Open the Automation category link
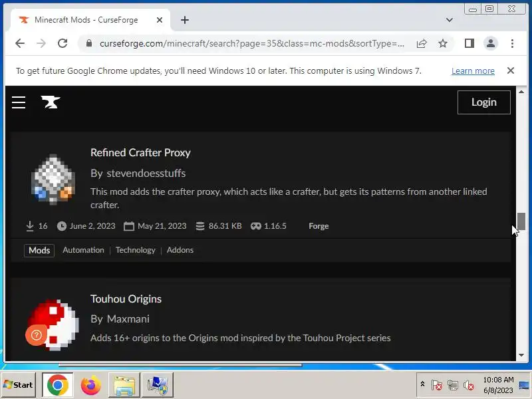 click(x=84, y=250)
